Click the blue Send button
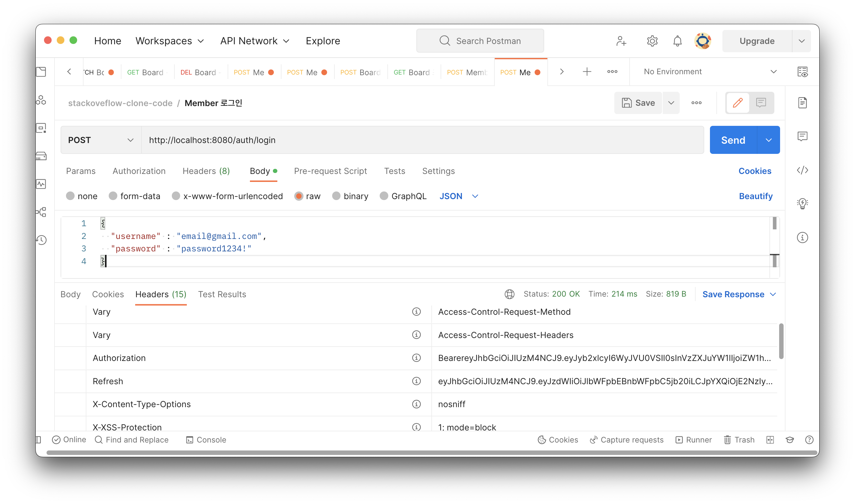Viewport: 855px width, 504px height. click(x=733, y=140)
